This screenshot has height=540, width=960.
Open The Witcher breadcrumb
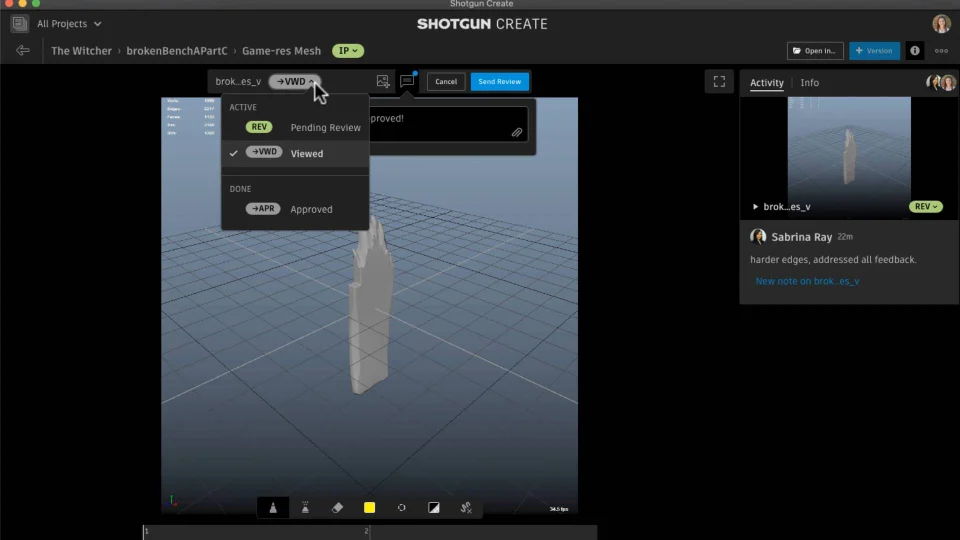pos(81,51)
